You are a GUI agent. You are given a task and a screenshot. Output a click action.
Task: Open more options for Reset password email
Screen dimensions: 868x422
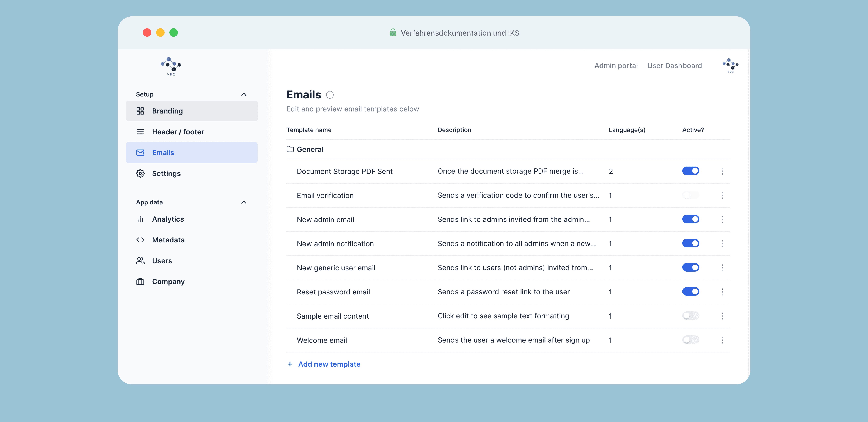tap(722, 292)
